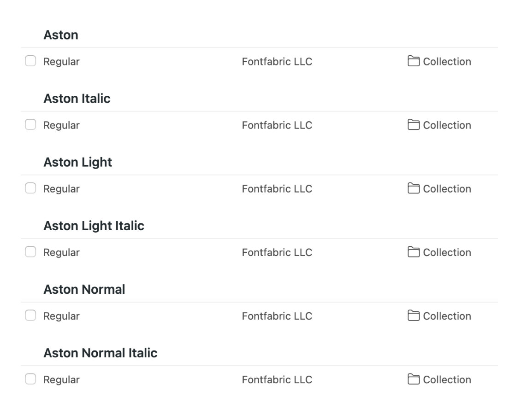Click the folder icon in the Aston row

(414, 61)
